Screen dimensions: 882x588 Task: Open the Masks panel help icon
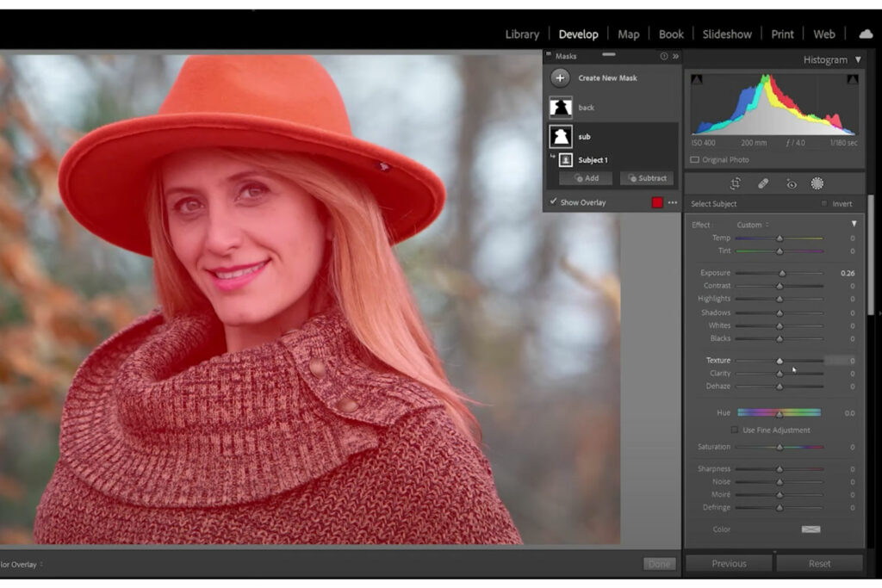[x=663, y=56]
